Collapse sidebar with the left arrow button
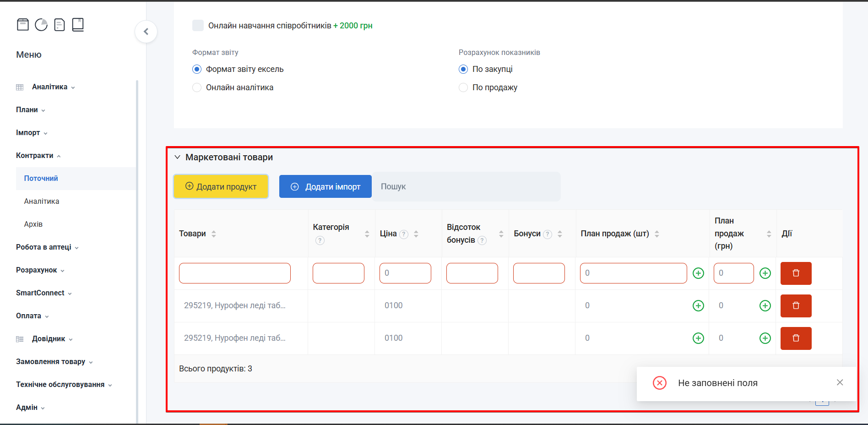The image size is (868, 425). click(x=146, y=32)
